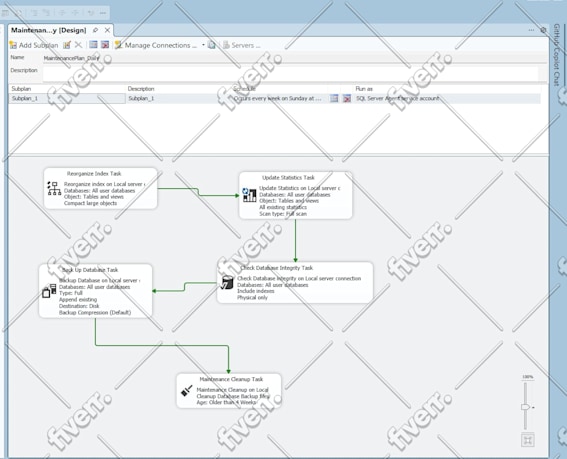Expand dropdown arrow after Manage Connections
Screen dimensions: 567x459
tap(203, 45)
